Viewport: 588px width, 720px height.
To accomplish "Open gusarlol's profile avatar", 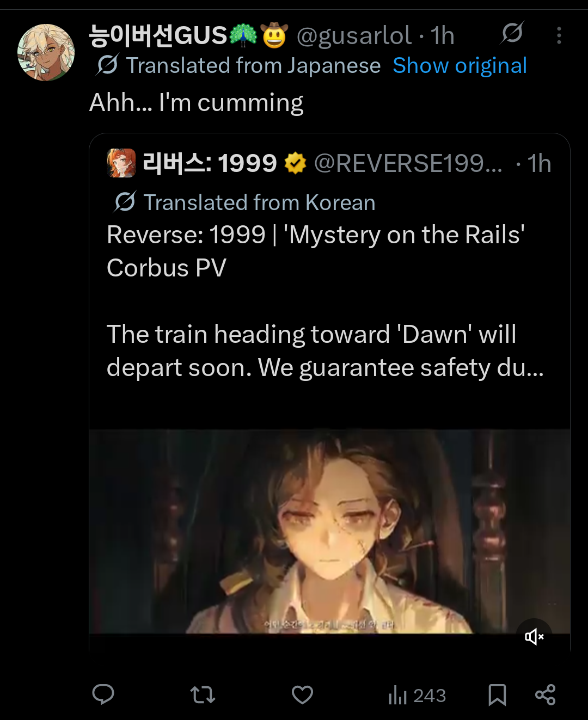I will pos(46,52).
